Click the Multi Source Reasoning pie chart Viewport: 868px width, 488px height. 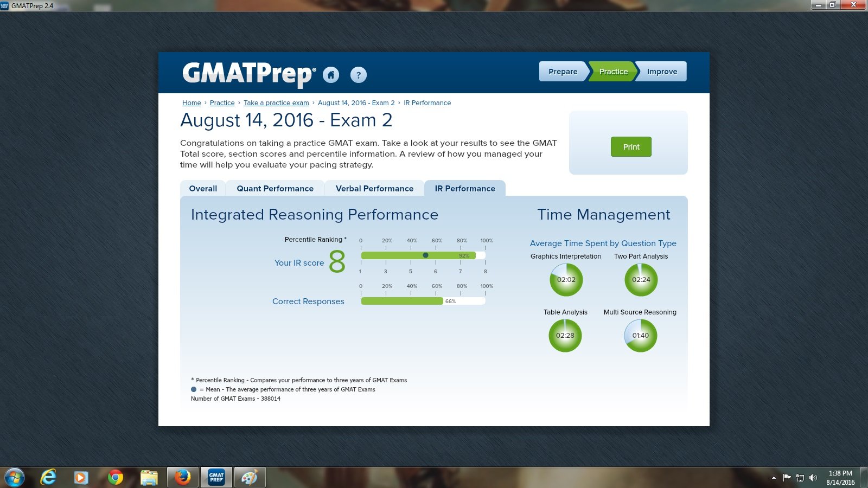640,336
